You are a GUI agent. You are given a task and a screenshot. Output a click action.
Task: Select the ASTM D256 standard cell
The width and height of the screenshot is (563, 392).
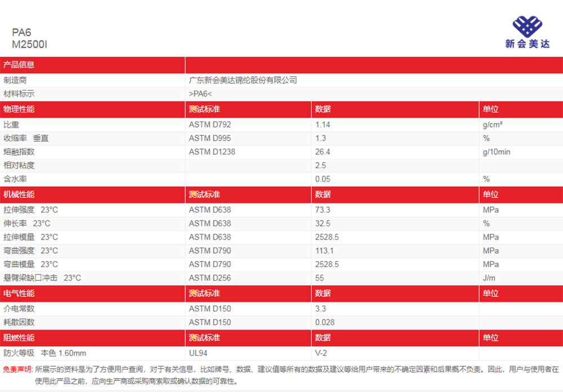click(210, 278)
